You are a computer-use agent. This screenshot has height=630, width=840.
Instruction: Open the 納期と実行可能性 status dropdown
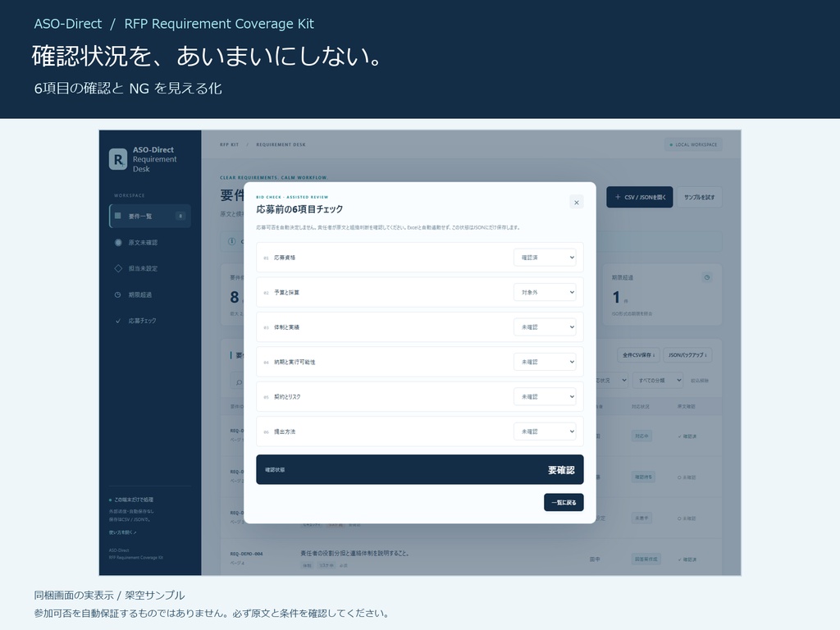tap(545, 362)
